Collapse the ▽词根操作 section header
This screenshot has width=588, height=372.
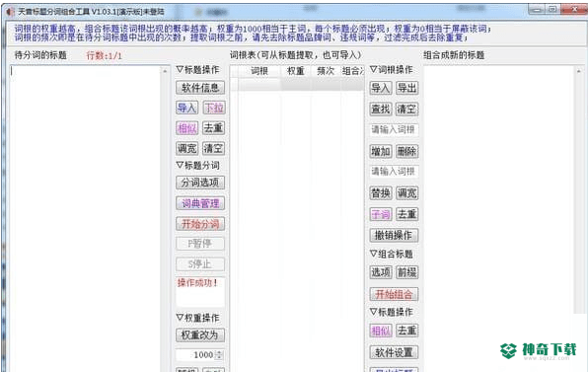pos(391,70)
